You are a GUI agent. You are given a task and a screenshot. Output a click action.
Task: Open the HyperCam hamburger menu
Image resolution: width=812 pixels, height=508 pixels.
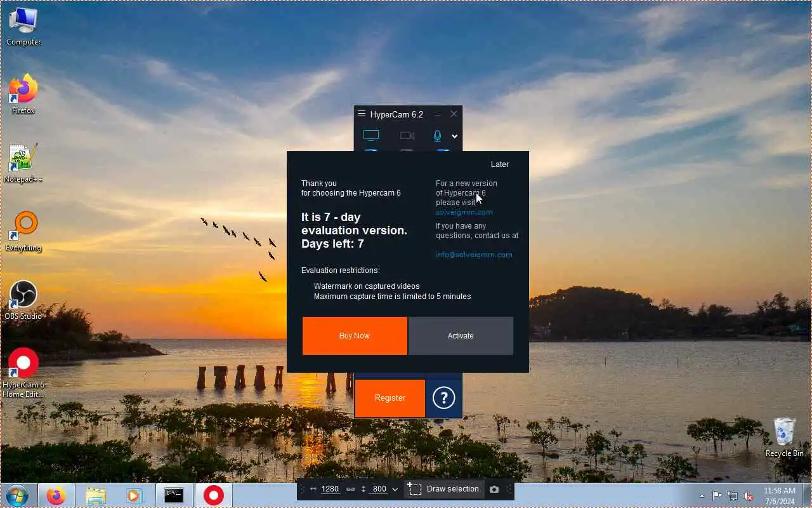coord(362,114)
